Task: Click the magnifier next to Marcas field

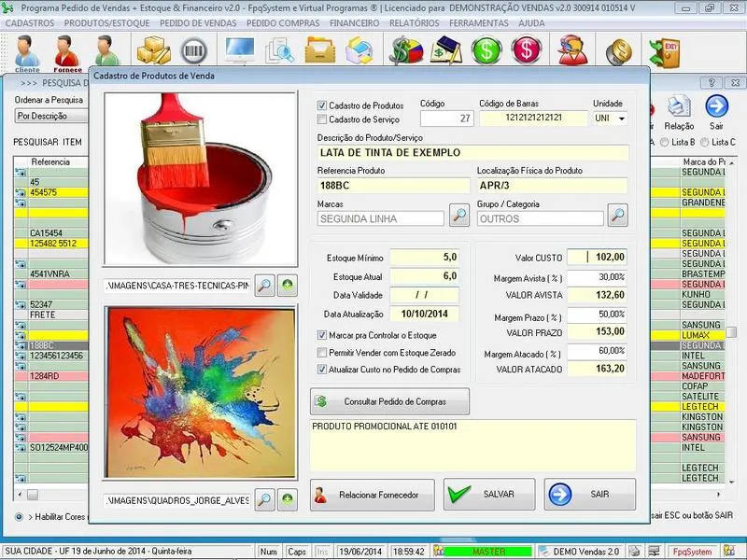Action: pyautogui.click(x=459, y=217)
